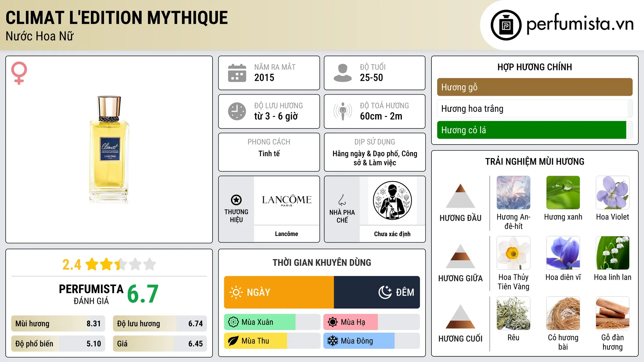Click the Giá 6.45 score bar

point(160,343)
